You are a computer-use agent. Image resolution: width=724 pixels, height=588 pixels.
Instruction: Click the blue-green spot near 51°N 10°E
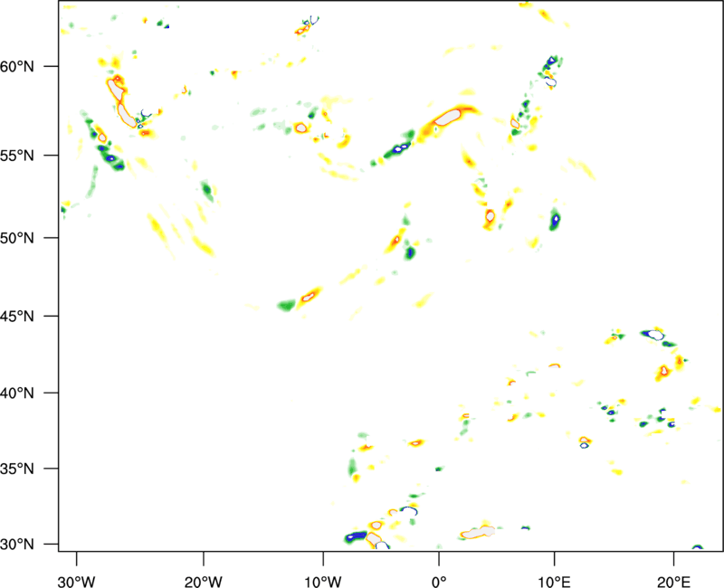556,219
